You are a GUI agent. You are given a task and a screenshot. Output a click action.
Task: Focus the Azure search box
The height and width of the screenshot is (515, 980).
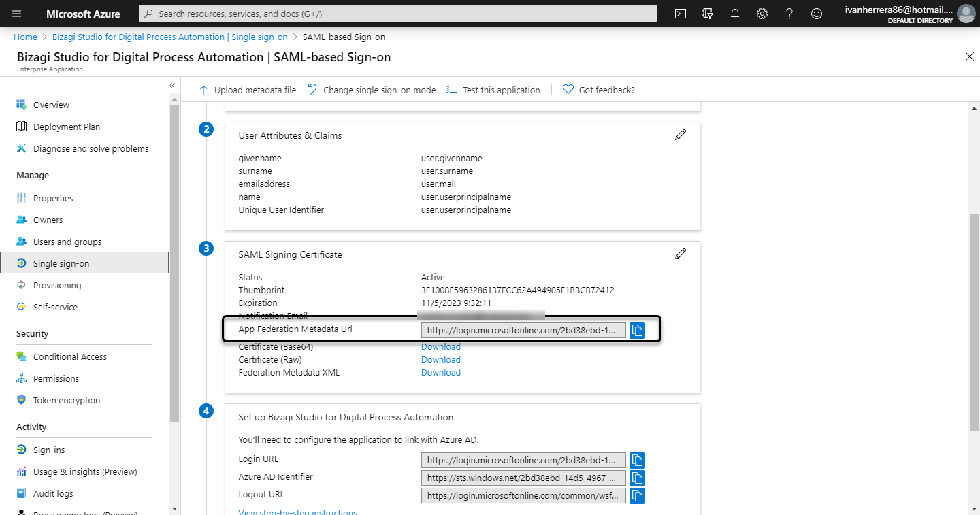click(x=397, y=14)
